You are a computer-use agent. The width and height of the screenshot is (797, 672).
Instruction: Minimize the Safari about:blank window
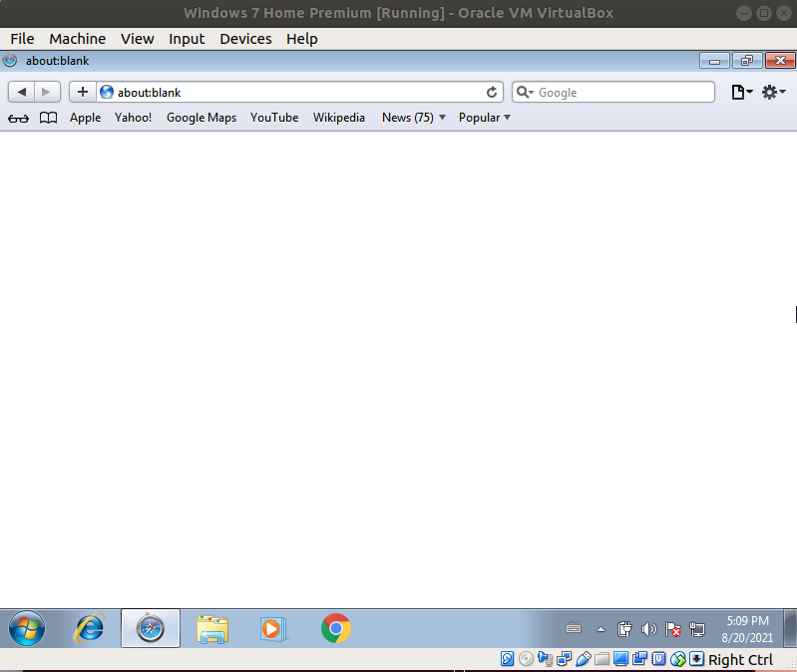coord(714,61)
